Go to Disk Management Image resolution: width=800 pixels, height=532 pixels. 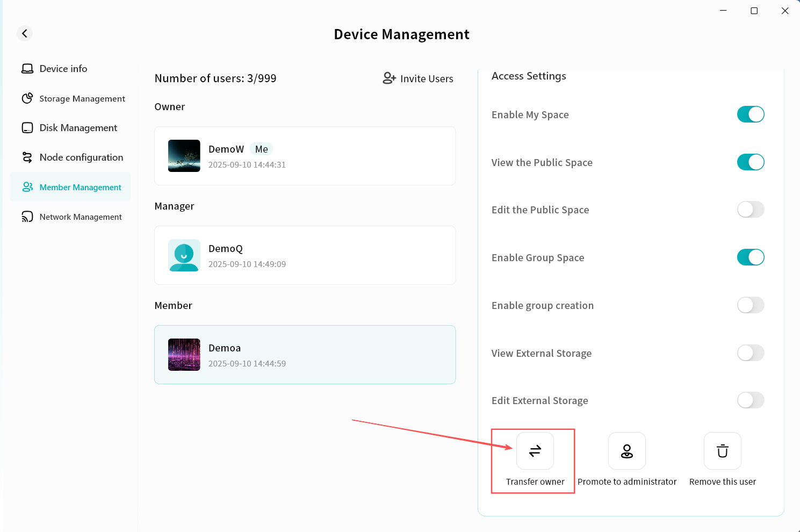pyautogui.click(x=78, y=128)
